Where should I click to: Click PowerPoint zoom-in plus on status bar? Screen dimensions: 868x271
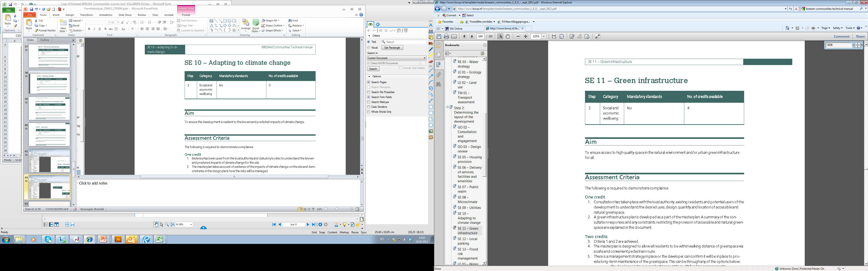point(352,209)
